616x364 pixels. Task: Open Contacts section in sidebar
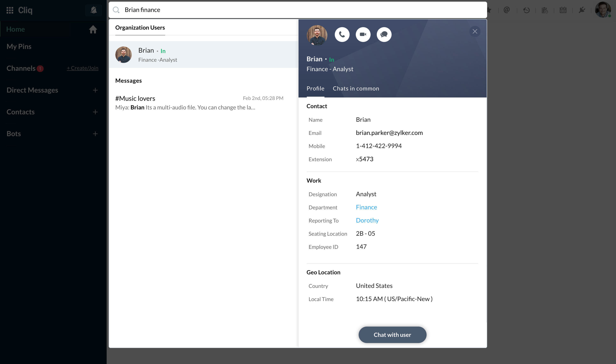21,112
